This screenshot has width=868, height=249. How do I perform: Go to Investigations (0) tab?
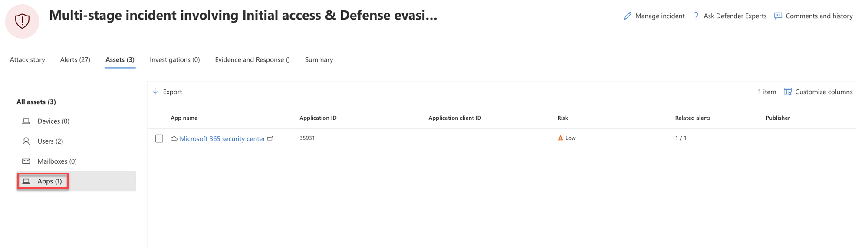click(174, 60)
